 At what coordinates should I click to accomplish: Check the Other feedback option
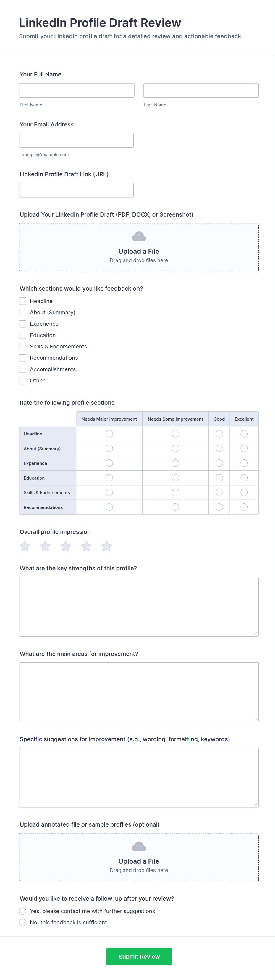point(22,380)
